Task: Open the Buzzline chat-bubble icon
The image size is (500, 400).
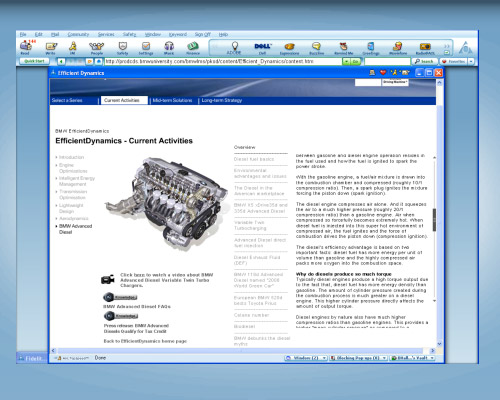Action: tap(316, 47)
